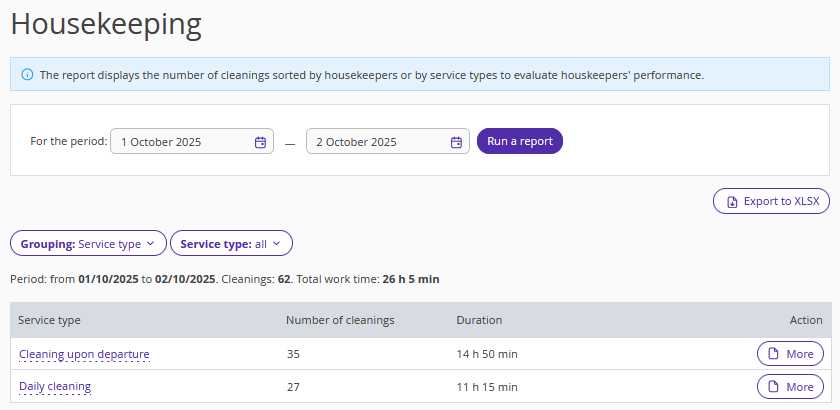Open the calendar icon for 1 October 2025
Viewport: 840px width, 410px height.
tap(260, 142)
